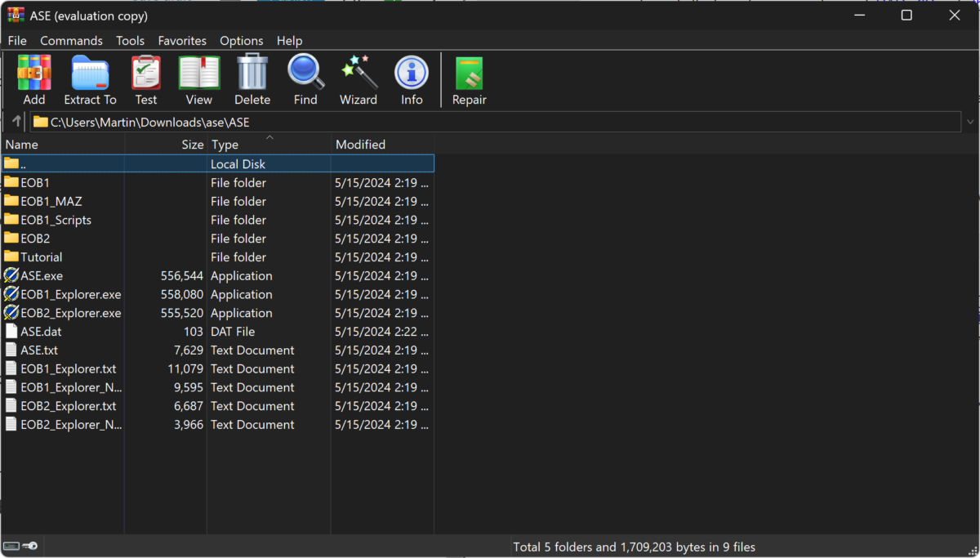Viewport: 980px width, 558px height.
Task: Delete selected files using the toolbar
Action: pos(252,79)
